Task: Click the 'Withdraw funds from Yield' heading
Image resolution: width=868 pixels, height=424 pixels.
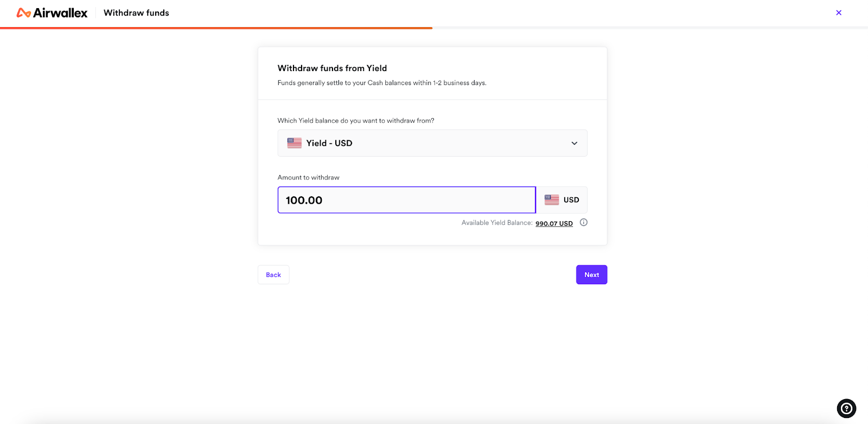Action: point(332,68)
